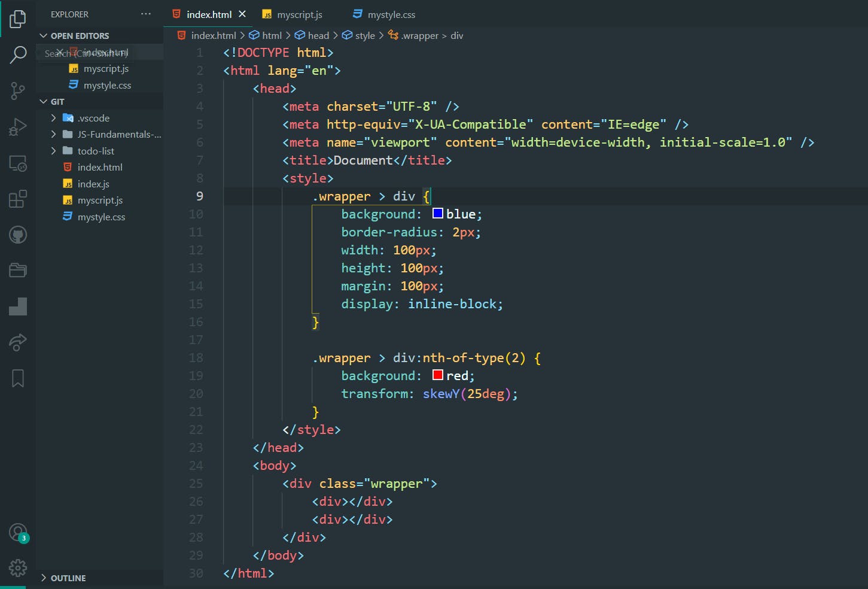Open the red color swatch picker
Screen dimensions: 868x589
[438, 375]
